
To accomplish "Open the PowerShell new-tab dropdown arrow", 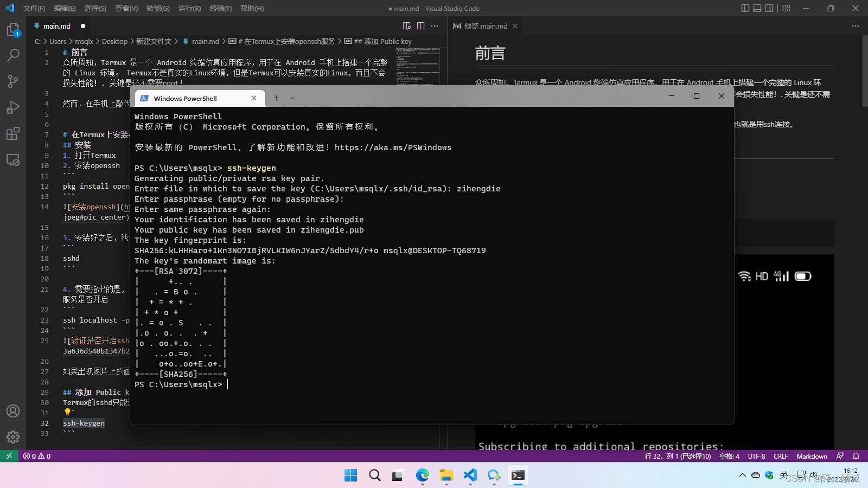I will 292,98.
